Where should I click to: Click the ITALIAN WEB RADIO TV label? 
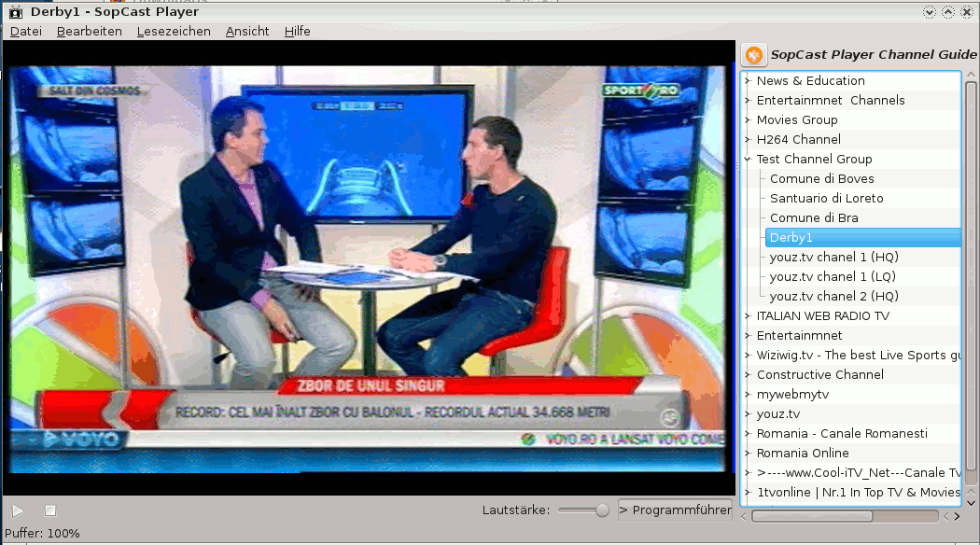click(x=822, y=315)
